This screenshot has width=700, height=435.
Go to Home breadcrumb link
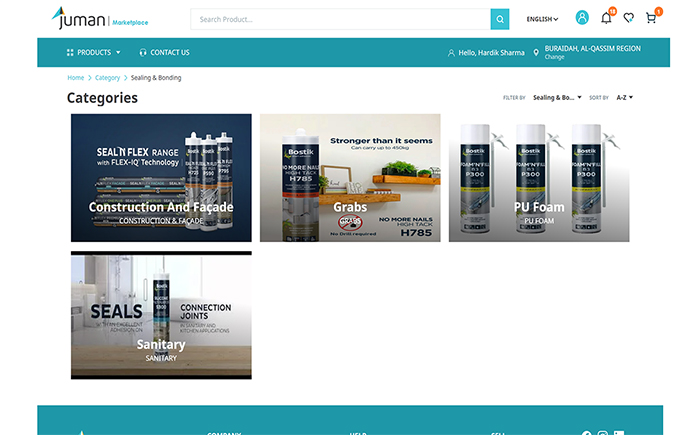click(x=75, y=78)
